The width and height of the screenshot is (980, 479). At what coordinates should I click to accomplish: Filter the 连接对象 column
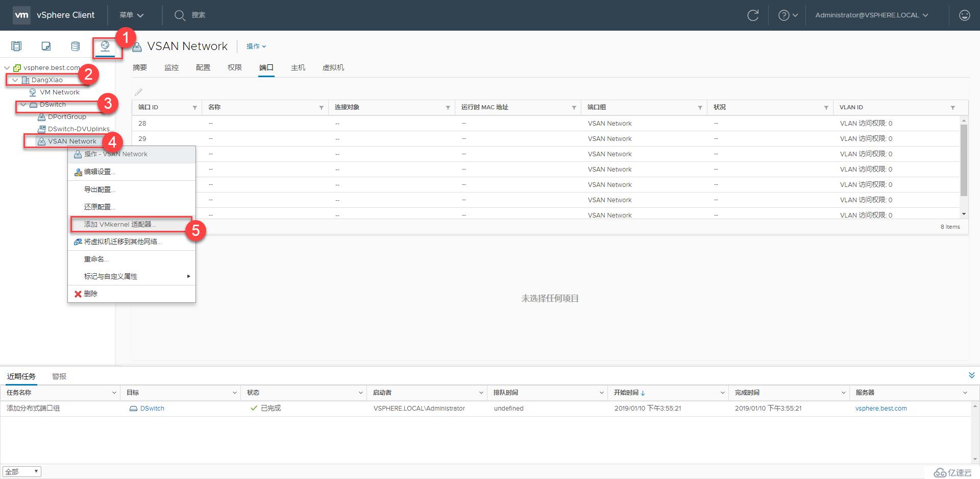(x=448, y=107)
